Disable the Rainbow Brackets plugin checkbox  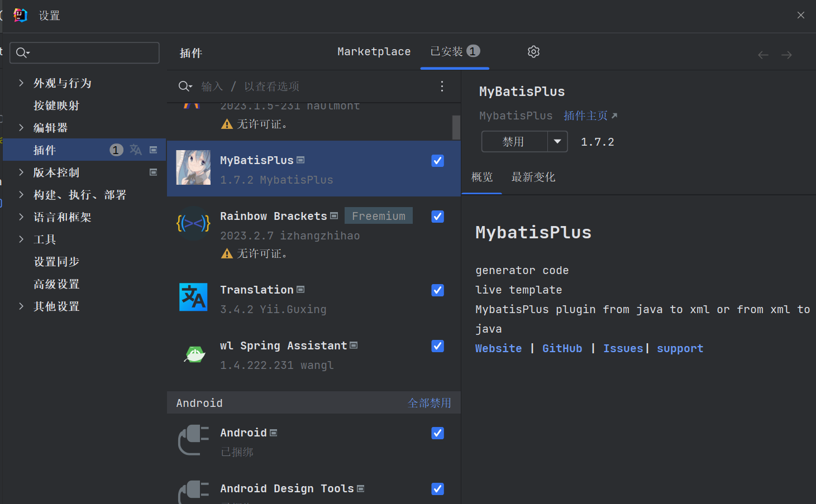click(438, 217)
